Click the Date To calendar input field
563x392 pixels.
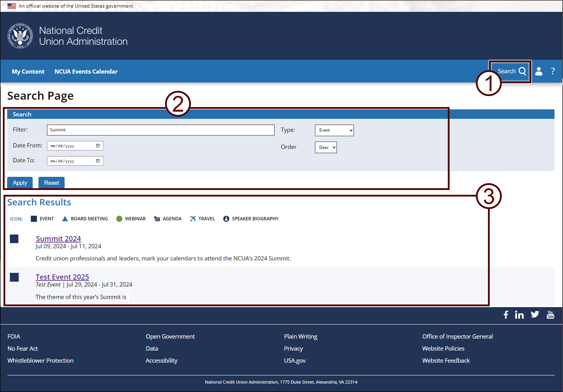point(75,161)
